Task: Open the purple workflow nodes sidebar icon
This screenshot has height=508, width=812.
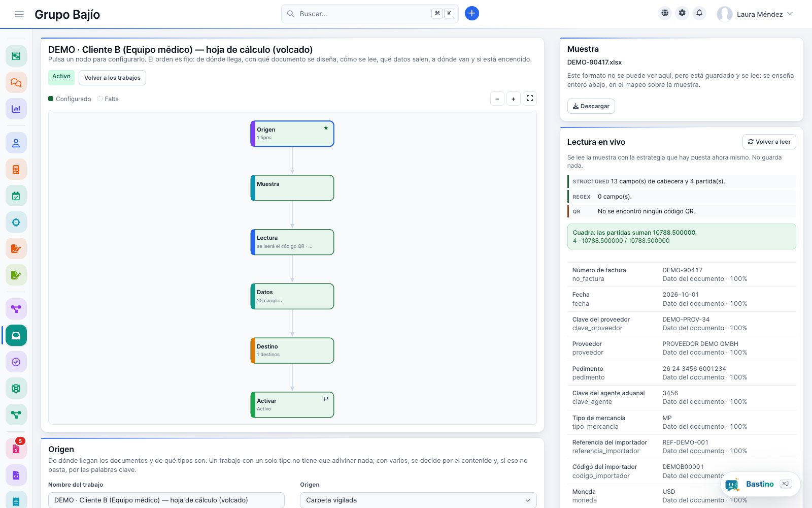Action: pos(16,309)
